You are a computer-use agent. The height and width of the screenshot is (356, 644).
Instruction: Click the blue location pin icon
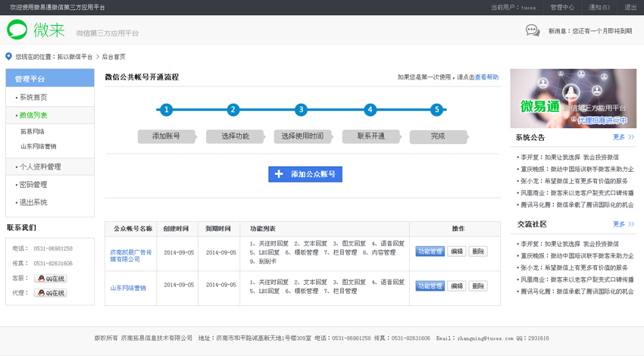[9, 57]
